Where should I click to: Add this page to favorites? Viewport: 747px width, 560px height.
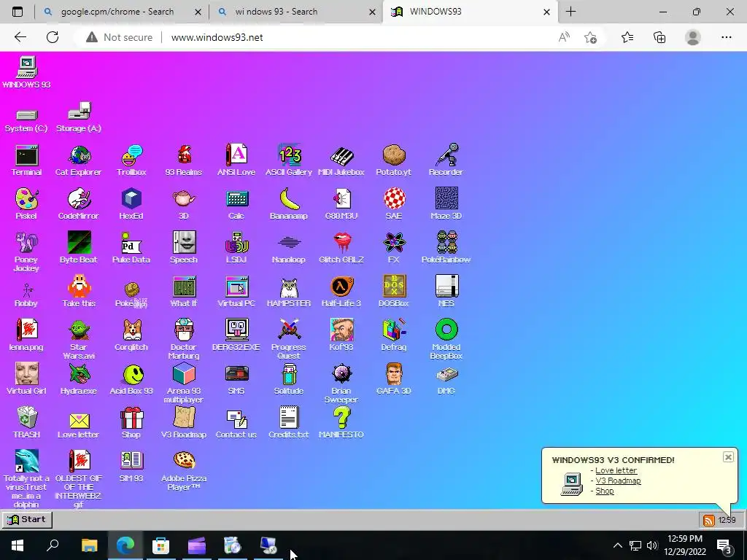590,37
